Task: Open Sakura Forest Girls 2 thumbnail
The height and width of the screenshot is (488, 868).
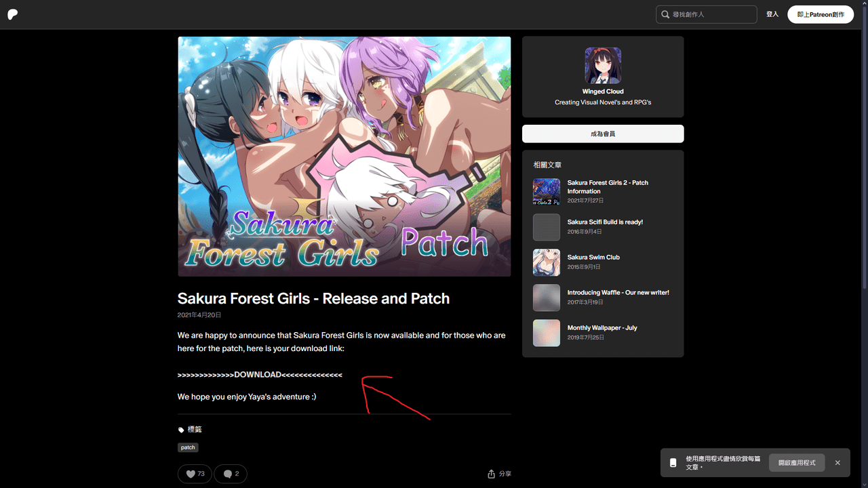Action: [x=547, y=192]
